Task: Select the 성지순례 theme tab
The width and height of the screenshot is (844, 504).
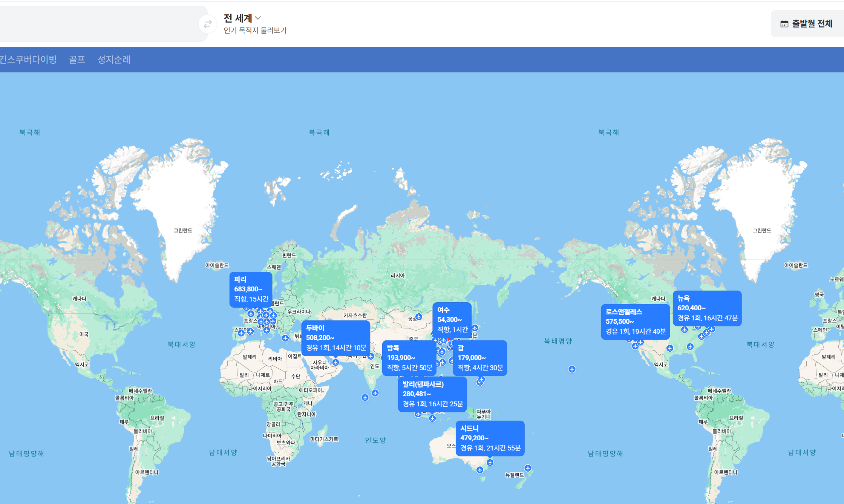Action: 114,60
